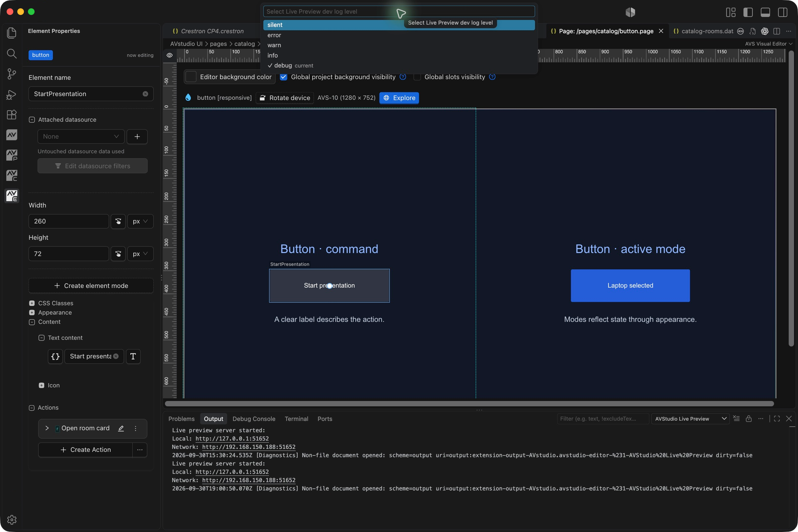798x532 pixels.
Task: Open AVStudio Live Preview output channel dropdown
Action: point(690,419)
